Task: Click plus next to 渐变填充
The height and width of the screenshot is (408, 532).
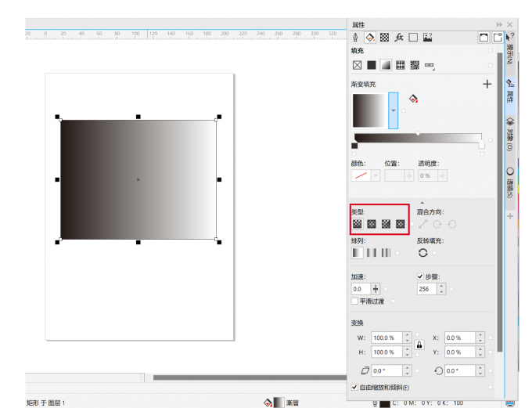Action: [x=487, y=84]
